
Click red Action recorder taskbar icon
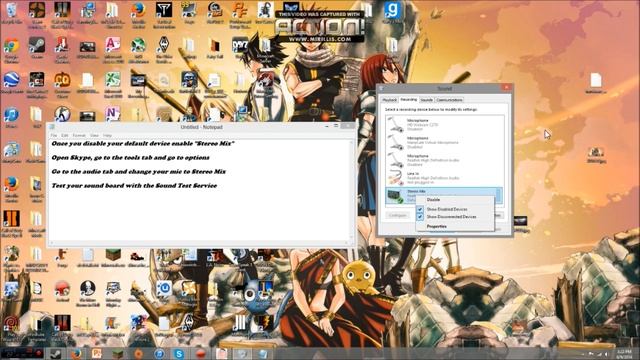(x=200, y=353)
